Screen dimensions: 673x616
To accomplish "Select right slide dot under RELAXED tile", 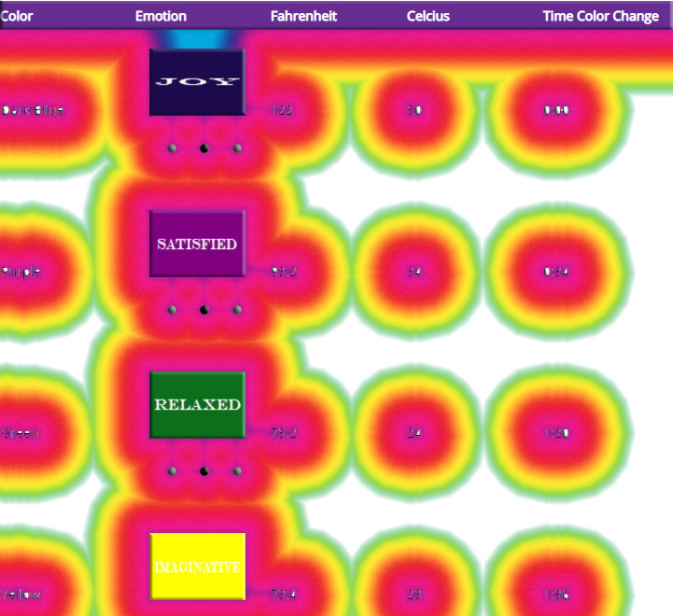I will (237, 471).
